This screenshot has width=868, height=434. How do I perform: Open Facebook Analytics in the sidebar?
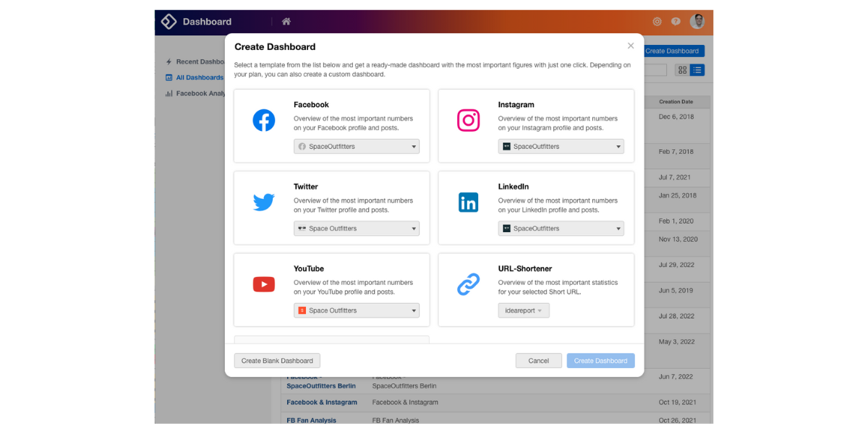click(x=200, y=93)
